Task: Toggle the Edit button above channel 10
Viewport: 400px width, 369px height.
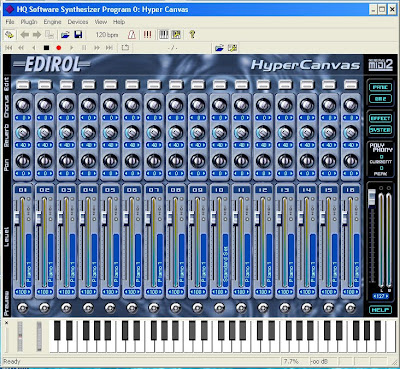Action: (219, 85)
